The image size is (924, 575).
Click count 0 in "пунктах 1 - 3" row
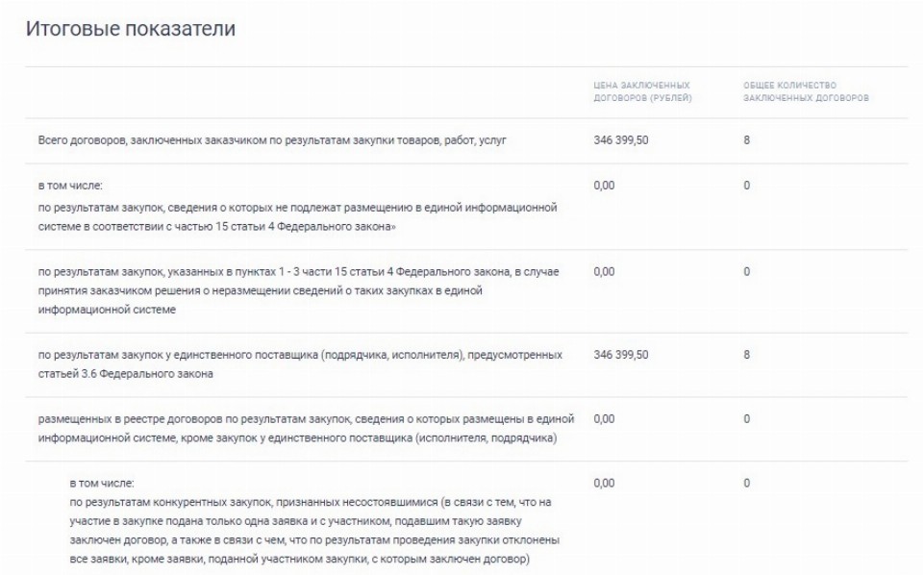746,272
